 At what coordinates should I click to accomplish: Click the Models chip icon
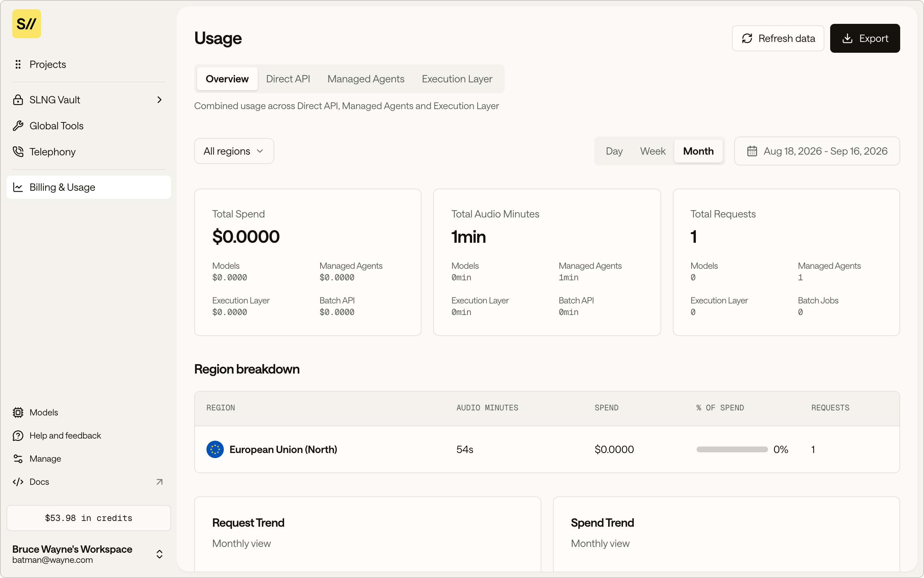tap(18, 412)
